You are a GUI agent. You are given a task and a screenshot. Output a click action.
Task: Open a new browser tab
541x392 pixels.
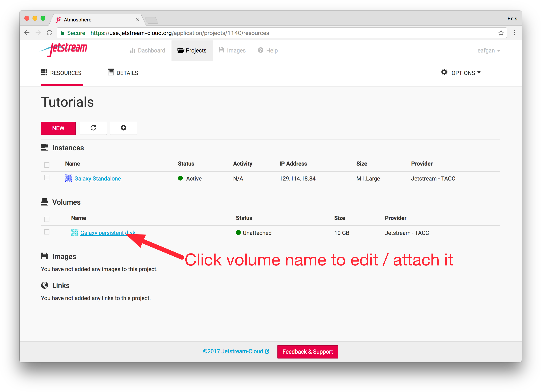pos(151,21)
